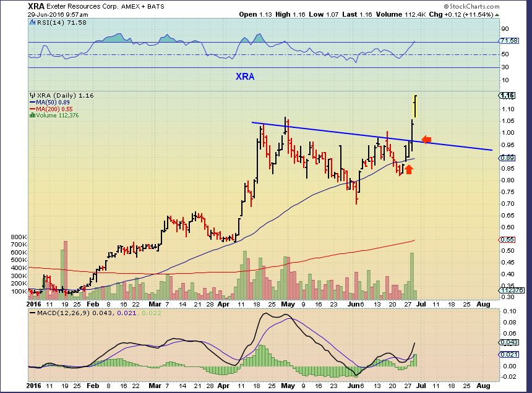The height and width of the screenshot is (393, 532).
Task: Click the May label on the price panel date axis
Action: (288, 304)
